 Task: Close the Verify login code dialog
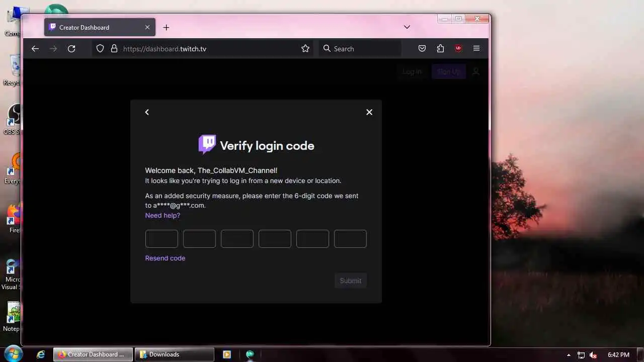pos(369,112)
